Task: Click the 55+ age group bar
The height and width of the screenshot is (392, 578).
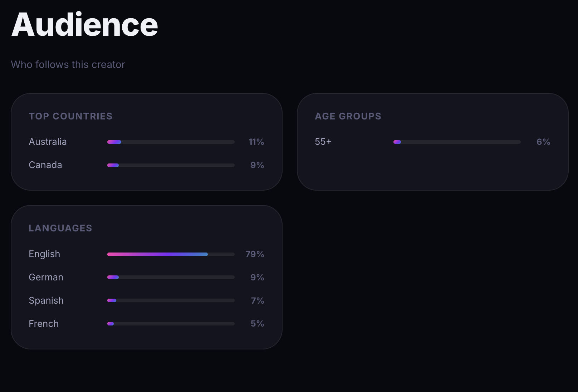Action: pyautogui.click(x=457, y=142)
